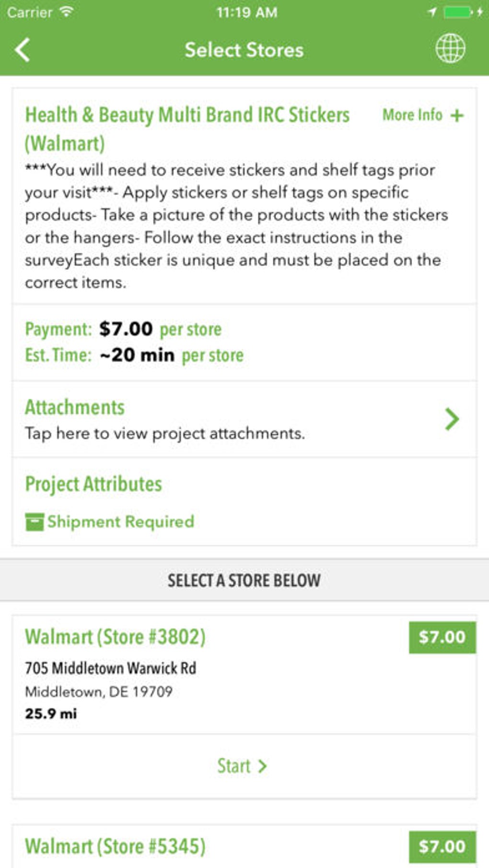Tap the $7.00 badge for Store #5345
This screenshot has width=489, height=868.
pyautogui.click(x=442, y=846)
